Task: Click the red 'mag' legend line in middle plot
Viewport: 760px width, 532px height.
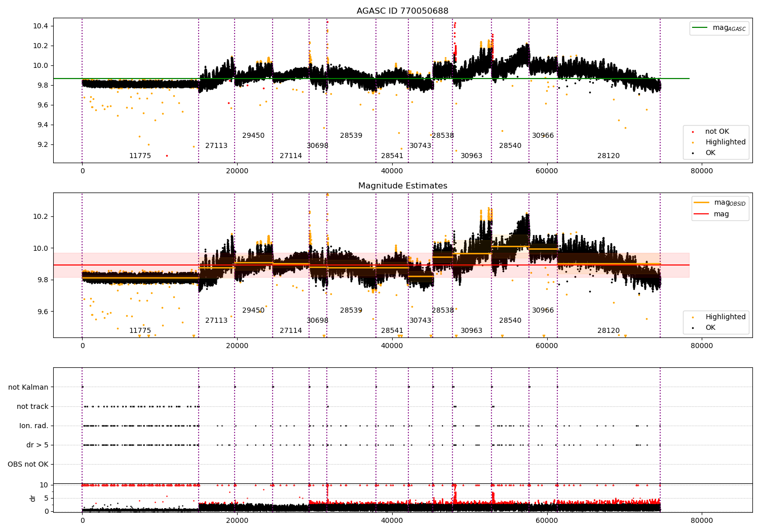Action: [702, 214]
